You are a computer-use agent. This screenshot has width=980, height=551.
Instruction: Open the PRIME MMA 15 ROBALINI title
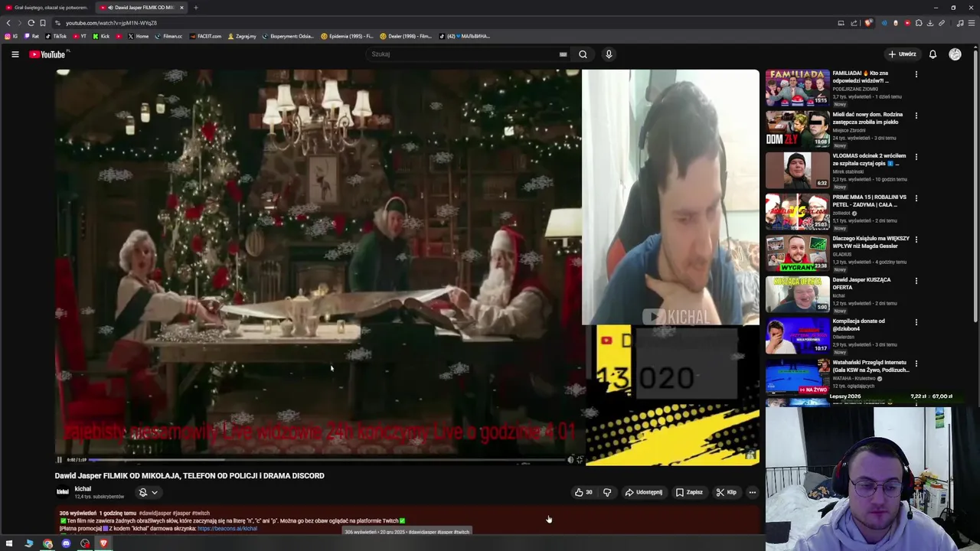tap(869, 201)
